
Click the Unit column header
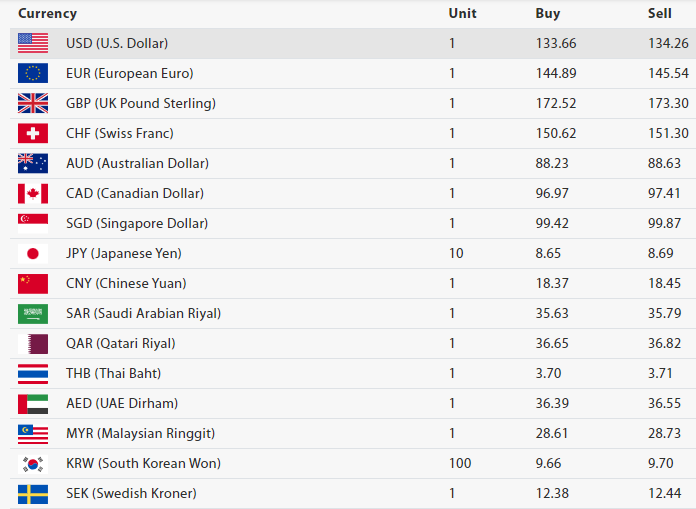point(463,14)
